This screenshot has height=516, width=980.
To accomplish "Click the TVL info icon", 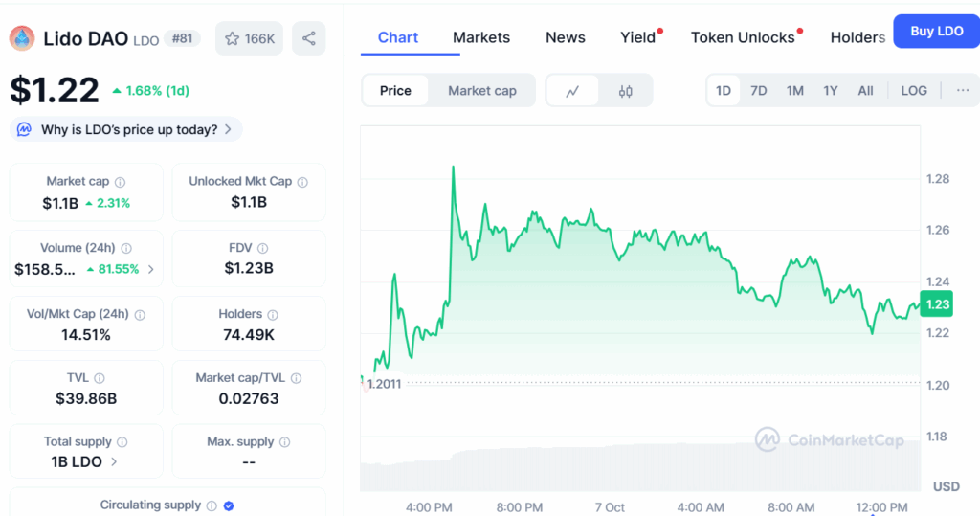I will pos(100,378).
